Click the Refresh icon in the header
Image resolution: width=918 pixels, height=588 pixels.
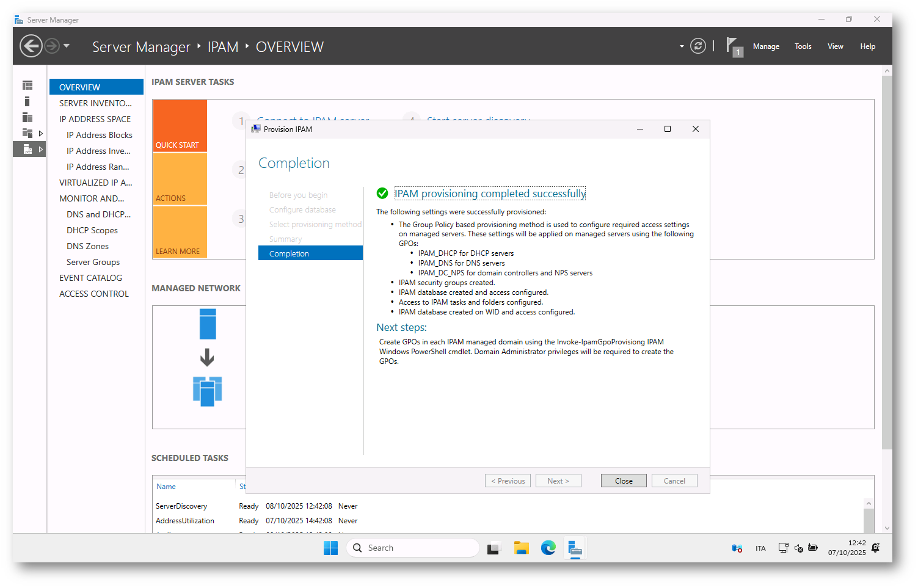[698, 46]
